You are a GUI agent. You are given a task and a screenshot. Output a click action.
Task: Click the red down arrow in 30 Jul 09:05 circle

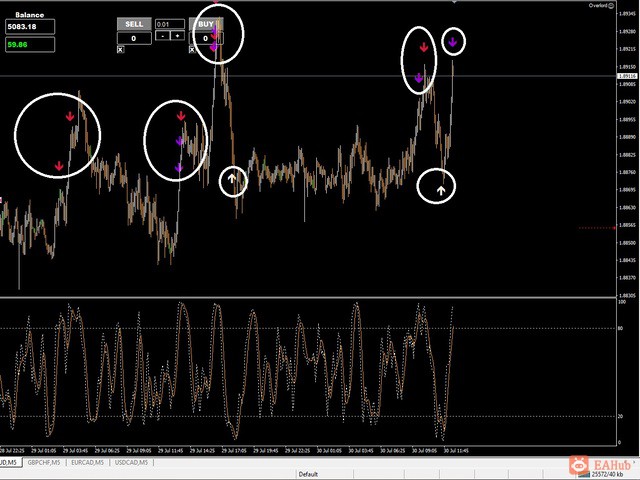click(x=424, y=47)
